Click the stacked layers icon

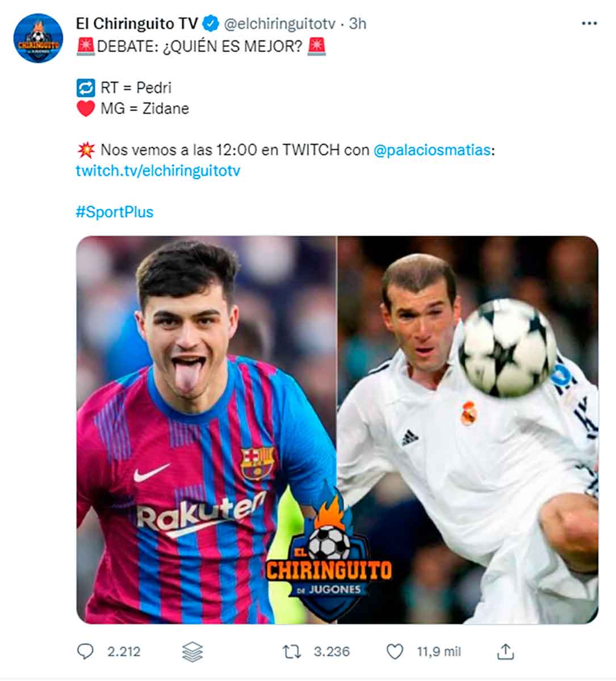coord(192,652)
